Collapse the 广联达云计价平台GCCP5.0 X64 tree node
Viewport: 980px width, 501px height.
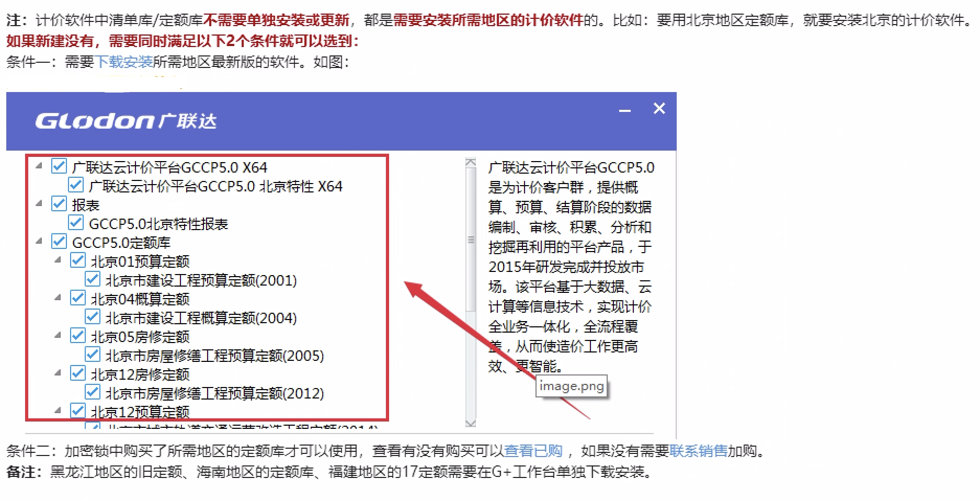point(39,166)
